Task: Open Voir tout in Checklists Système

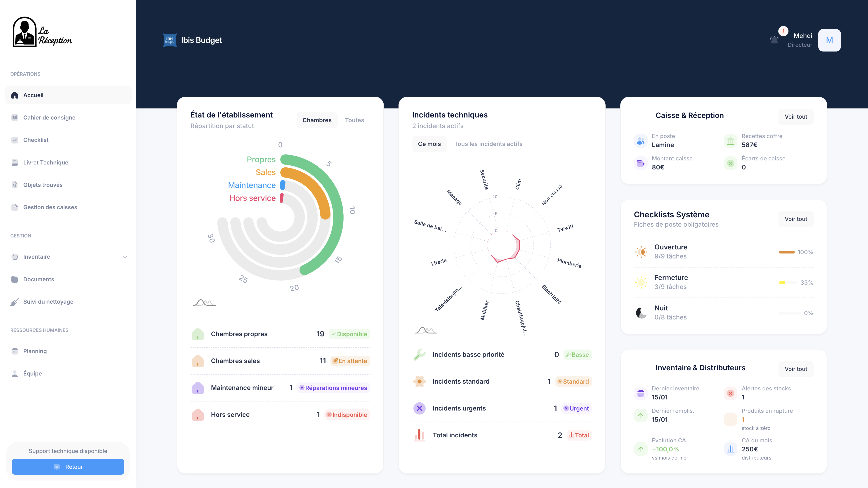Action: click(796, 218)
